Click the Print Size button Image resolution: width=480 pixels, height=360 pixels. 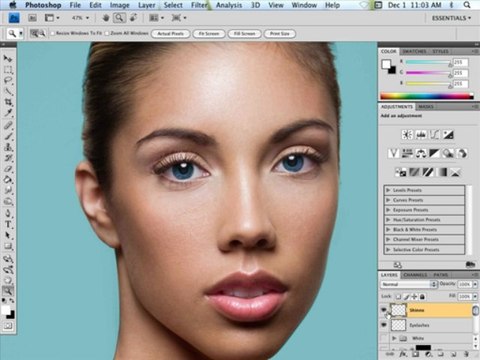280,34
